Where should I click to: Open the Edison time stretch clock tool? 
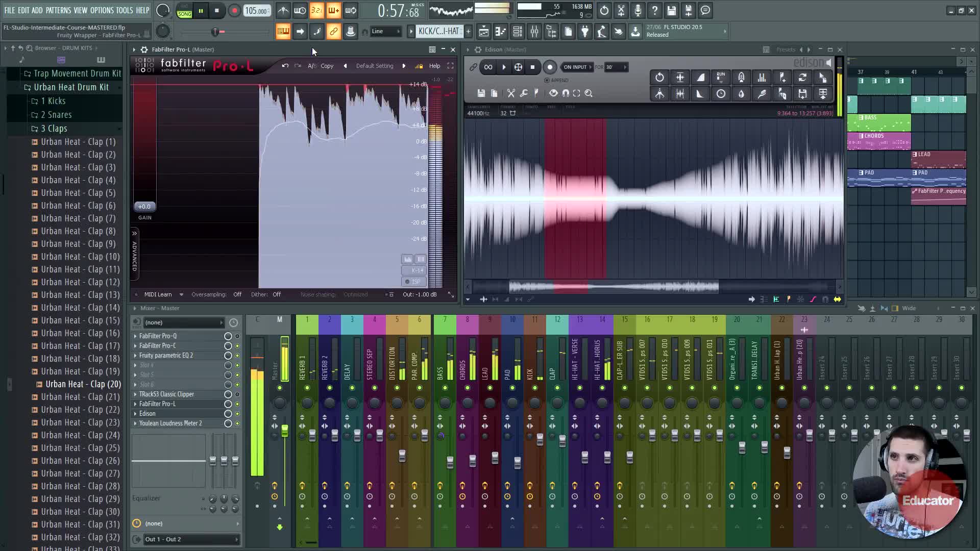(x=721, y=94)
